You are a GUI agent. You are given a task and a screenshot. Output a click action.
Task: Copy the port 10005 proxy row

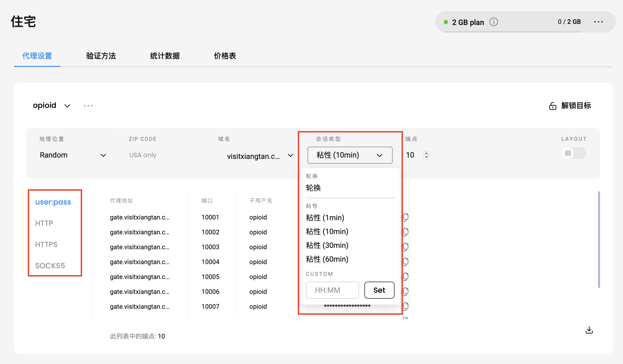(x=405, y=277)
